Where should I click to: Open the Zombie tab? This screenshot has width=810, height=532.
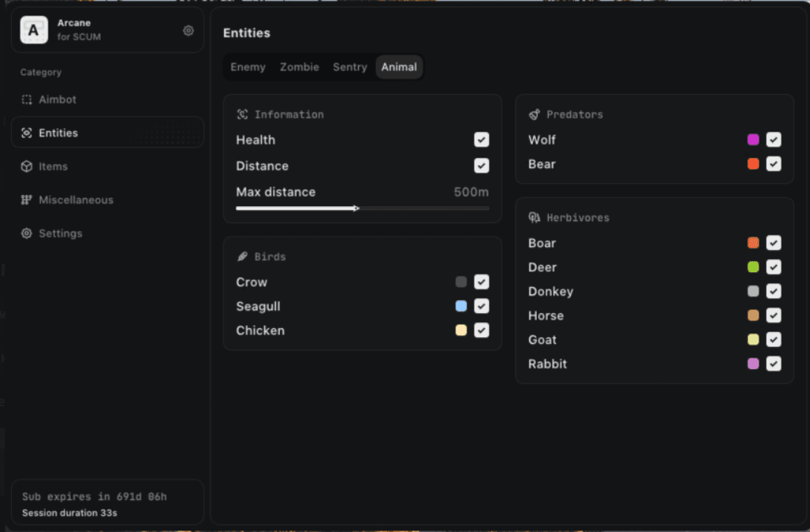[x=299, y=67]
